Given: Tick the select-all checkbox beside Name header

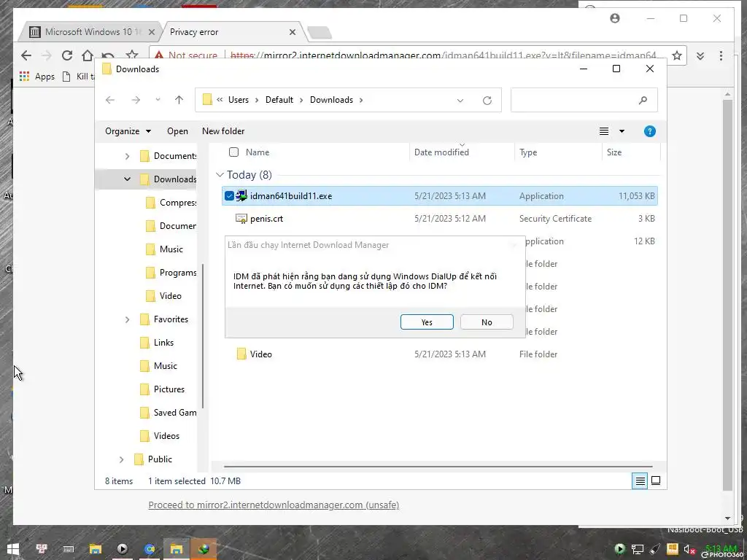Looking at the screenshot, I should pyautogui.click(x=233, y=152).
